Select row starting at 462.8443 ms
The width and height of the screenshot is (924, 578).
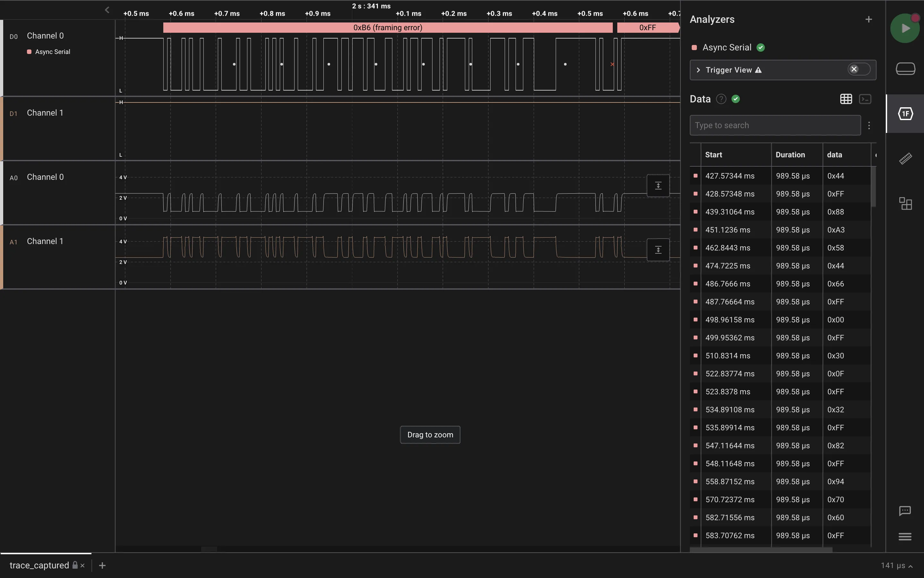[x=781, y=248]
